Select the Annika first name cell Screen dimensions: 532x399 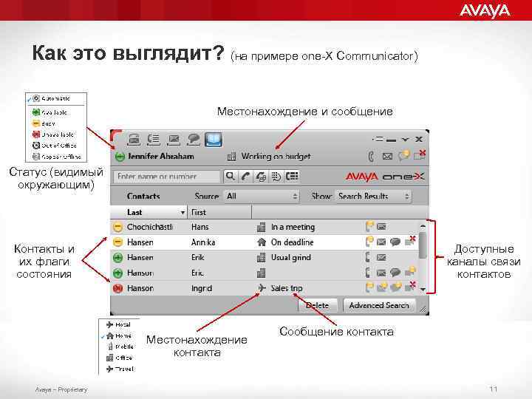203,242
